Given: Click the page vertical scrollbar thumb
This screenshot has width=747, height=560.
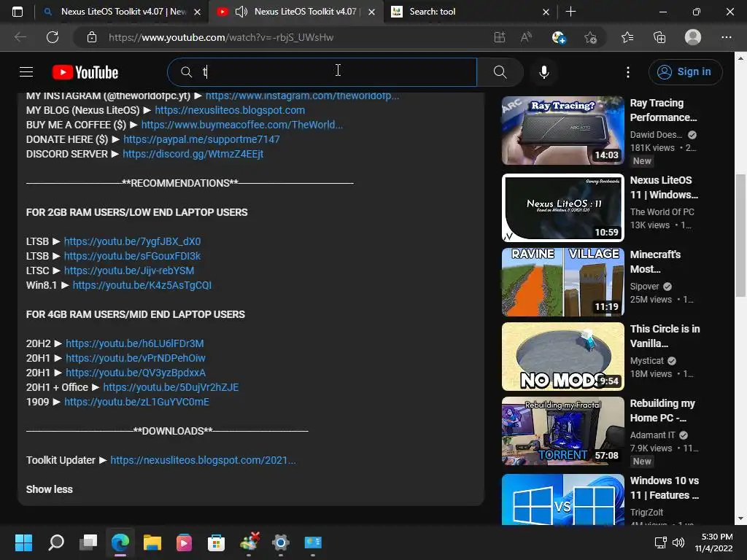Looking at the screenshot, I should pos(740,236).
